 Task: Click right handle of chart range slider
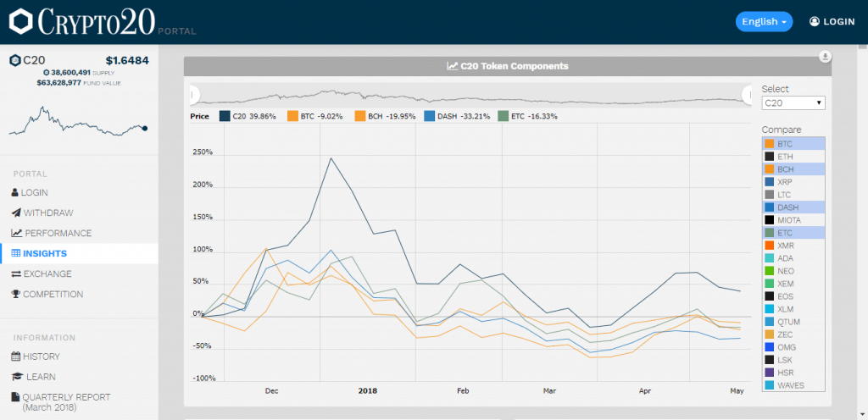(x=748, y=95)
